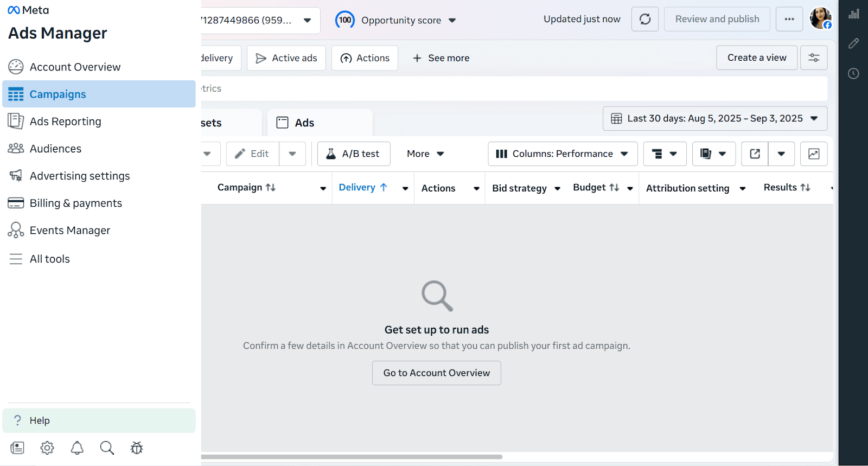The image size is (868, 466).
Task: Expand the More dropdown menu
Action: [x=425, y=154]
